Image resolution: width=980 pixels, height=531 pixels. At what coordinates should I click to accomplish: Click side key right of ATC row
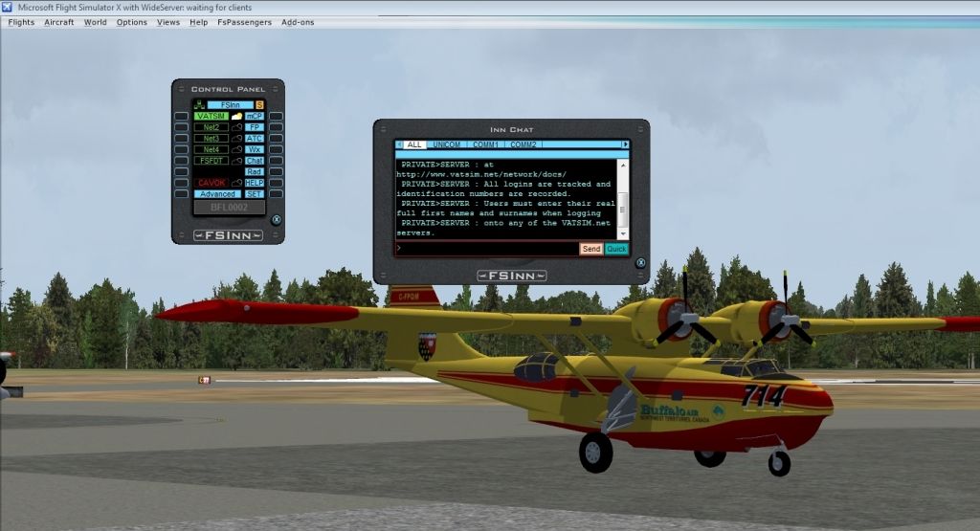click(x=277, y=138)
